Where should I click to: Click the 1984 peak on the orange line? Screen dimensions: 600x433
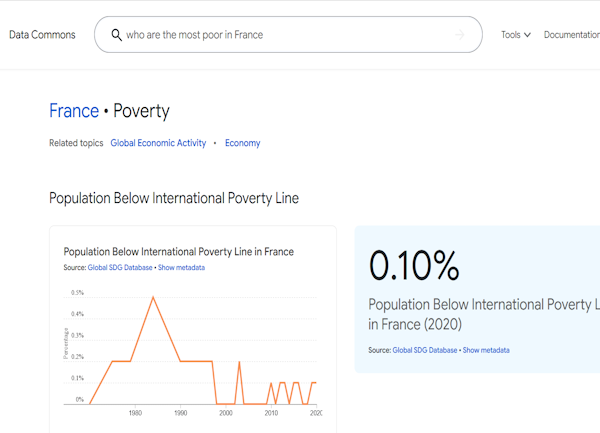(153, 297)
